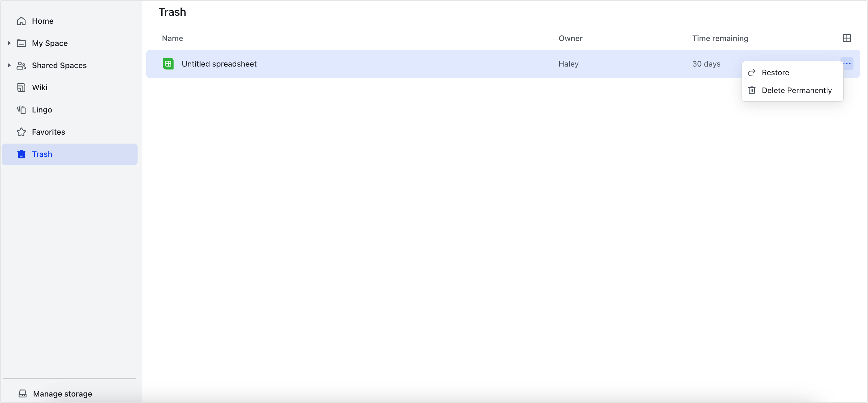
Task: Select Delete Permanently from the context menu
Action: 797,90
